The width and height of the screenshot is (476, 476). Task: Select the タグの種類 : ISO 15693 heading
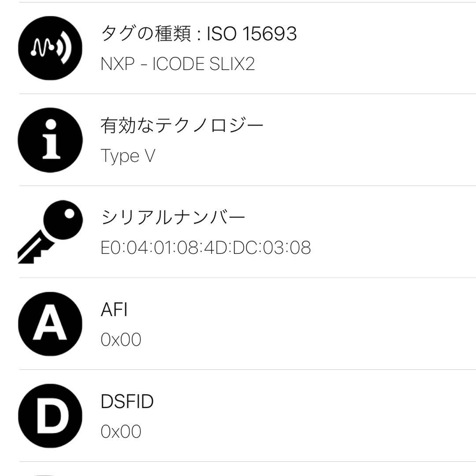click(x=199, y=33)
